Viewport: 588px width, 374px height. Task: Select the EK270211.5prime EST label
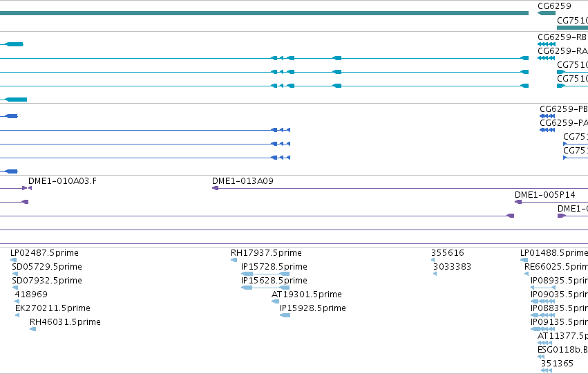click(x=53, y=308)
